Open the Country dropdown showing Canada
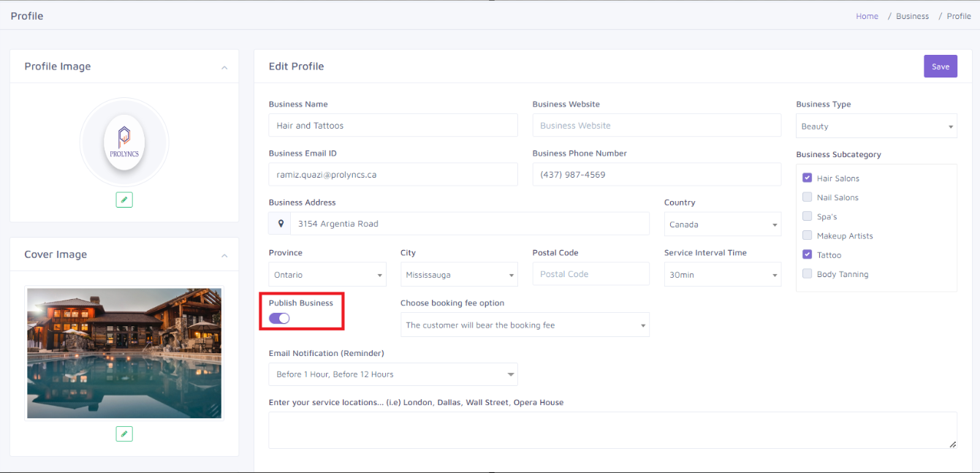The image size is (980, 473). [723, 224]
